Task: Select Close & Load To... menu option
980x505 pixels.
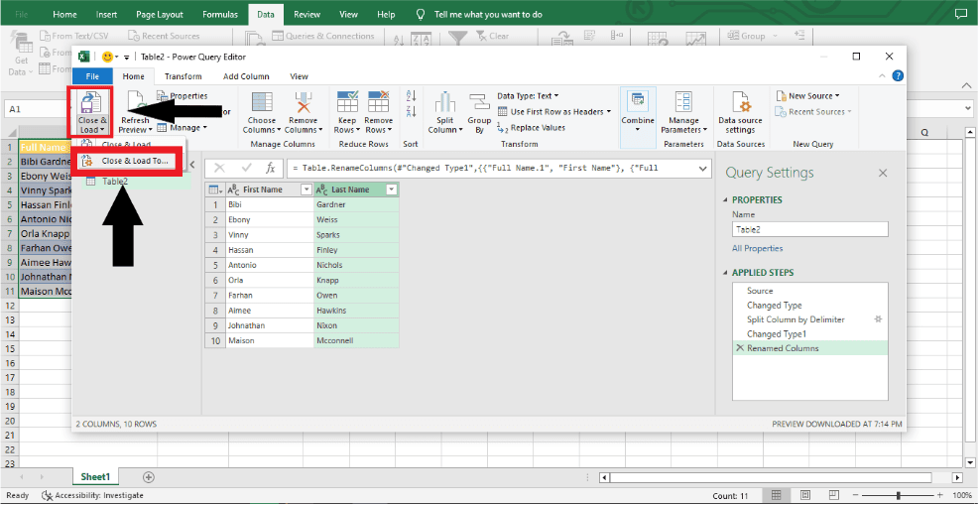Action: (x=134, y=161)
